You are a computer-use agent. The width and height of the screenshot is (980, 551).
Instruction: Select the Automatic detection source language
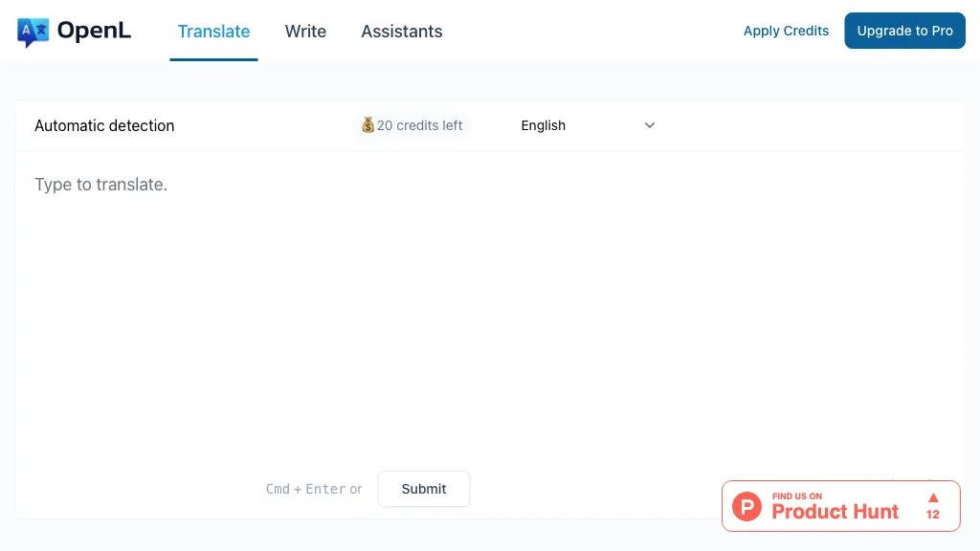(104, 125)
